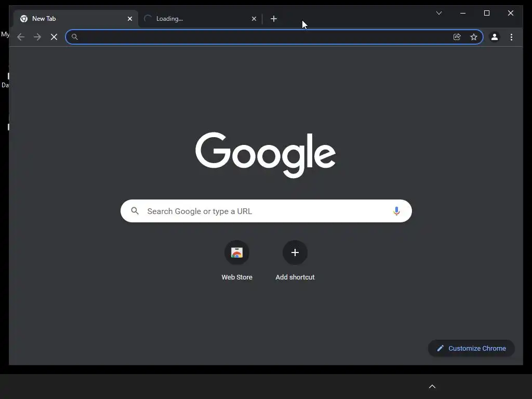Click the Search Google or type a URL box
Image resolution: width=532 pixels, height=399 pixels.
tap(266, 211)
